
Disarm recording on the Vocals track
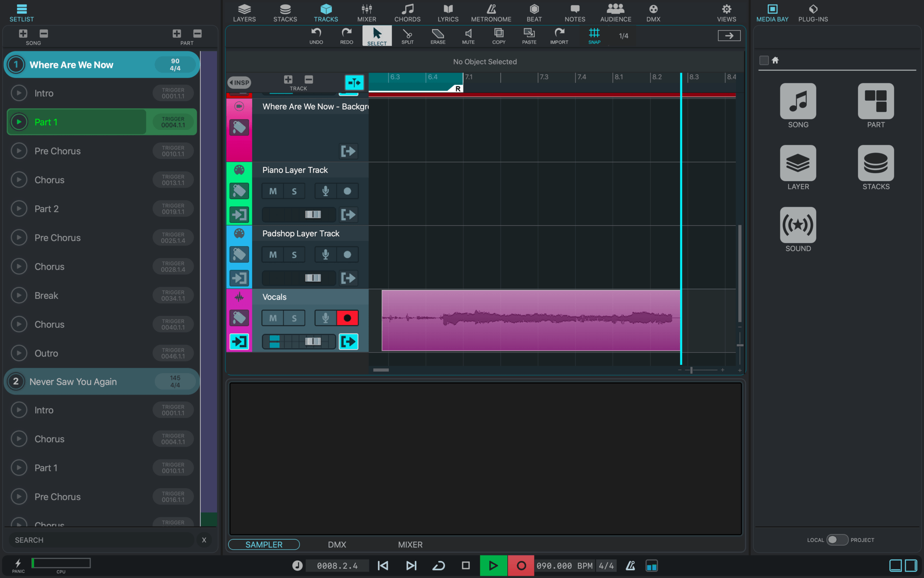pyautogui.click(x=348, y=318)
